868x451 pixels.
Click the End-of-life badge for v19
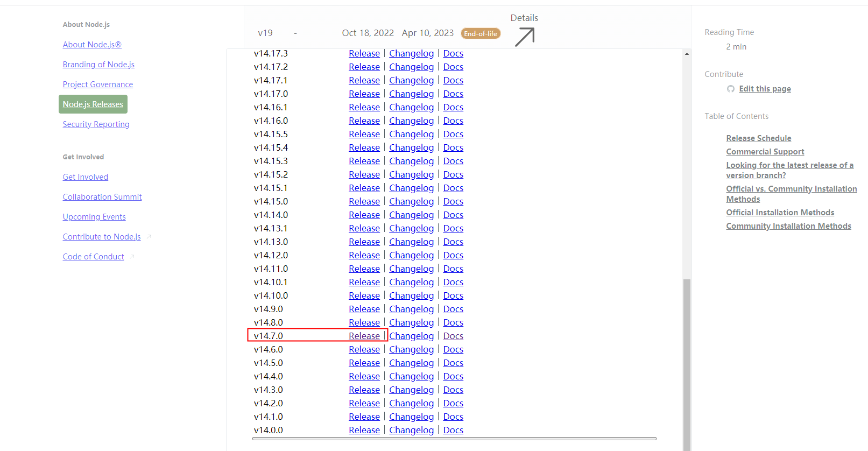click(481, 33)
